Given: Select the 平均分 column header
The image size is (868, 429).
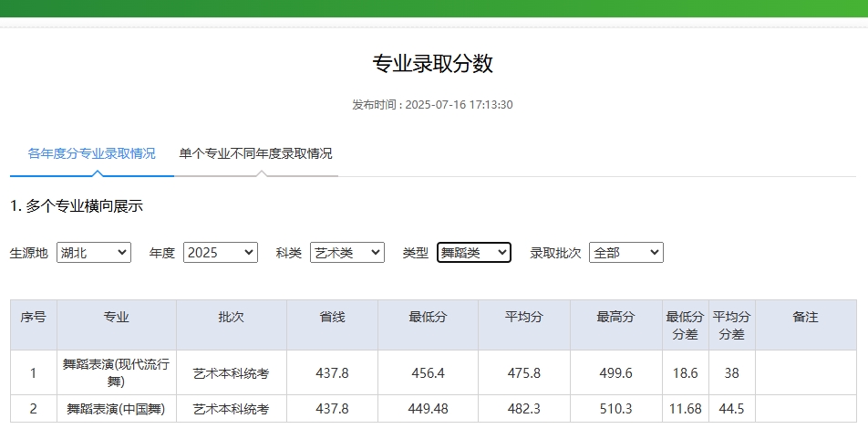Looking at the screenshot, I should pos(524,318).
